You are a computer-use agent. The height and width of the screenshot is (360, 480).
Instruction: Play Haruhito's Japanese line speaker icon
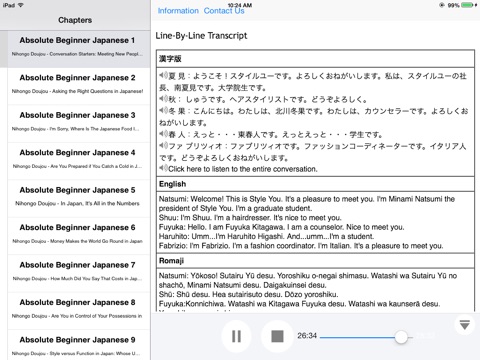coord(163,134)
